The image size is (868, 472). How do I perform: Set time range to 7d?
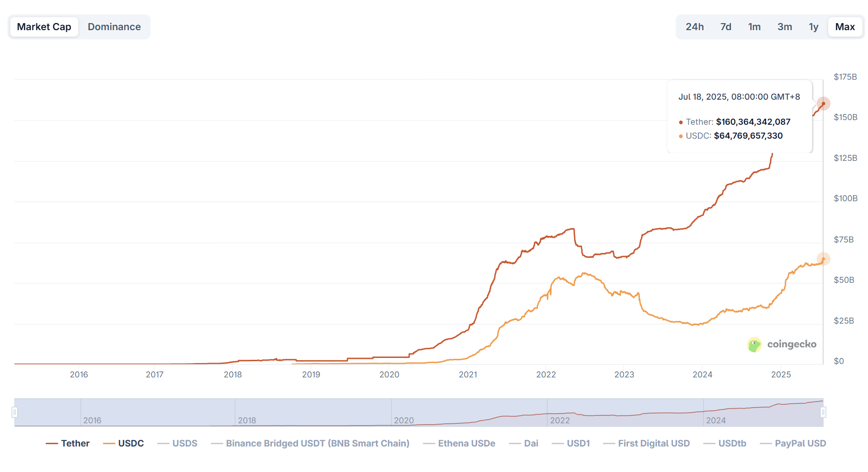pos(725,27)
